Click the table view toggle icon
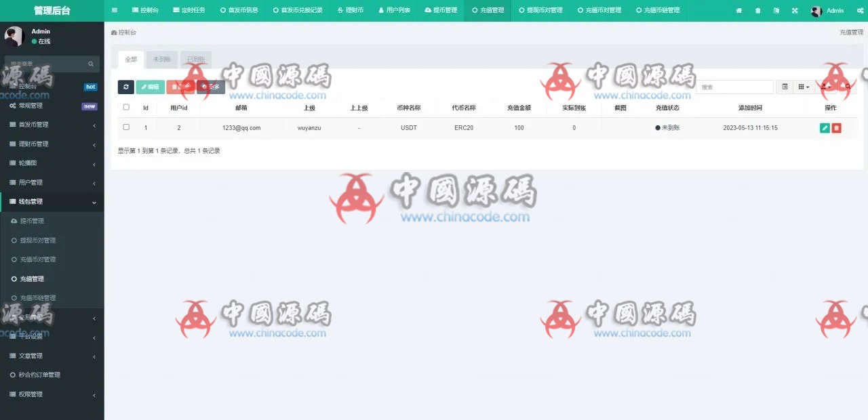This screenshot has width=868, height=420. (x=785, y=87)
